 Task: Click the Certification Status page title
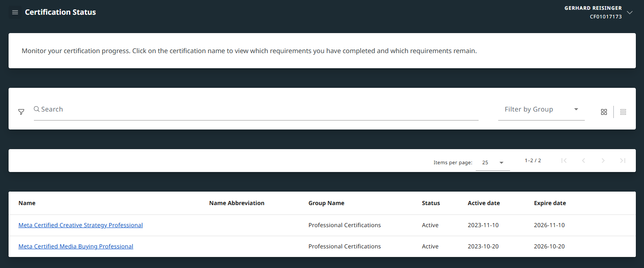click(x=60, y=12)
